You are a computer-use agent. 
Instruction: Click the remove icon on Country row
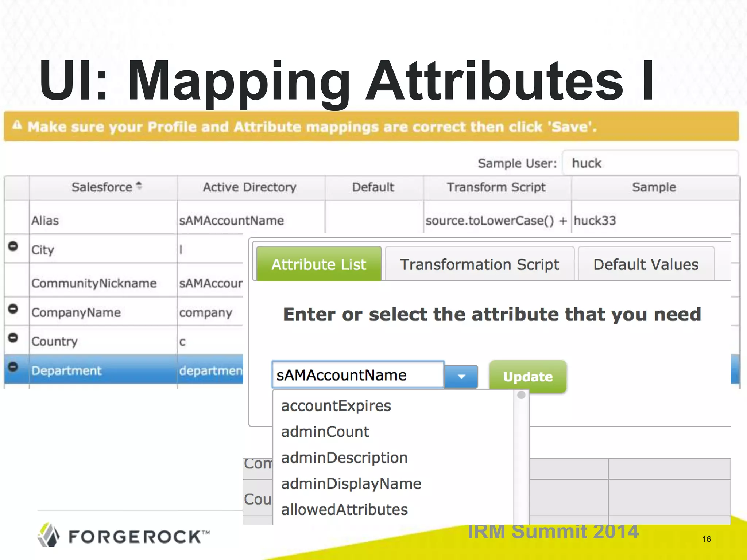13,338
